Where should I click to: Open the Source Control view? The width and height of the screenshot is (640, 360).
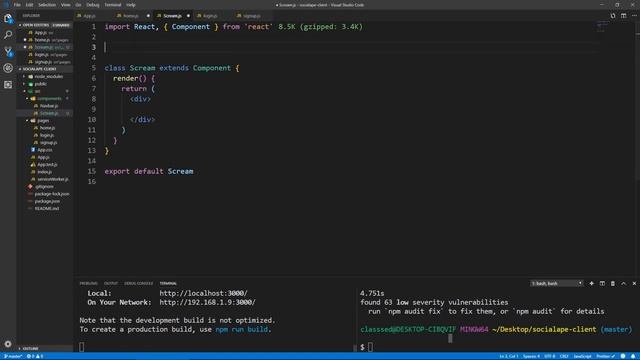coord(8,51)
